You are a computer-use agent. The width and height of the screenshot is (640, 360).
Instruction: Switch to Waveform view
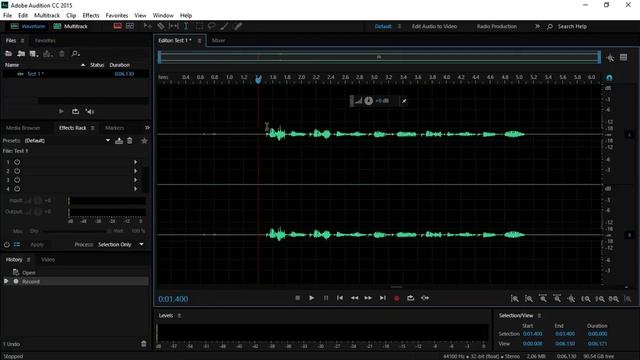tap(28, 26)
